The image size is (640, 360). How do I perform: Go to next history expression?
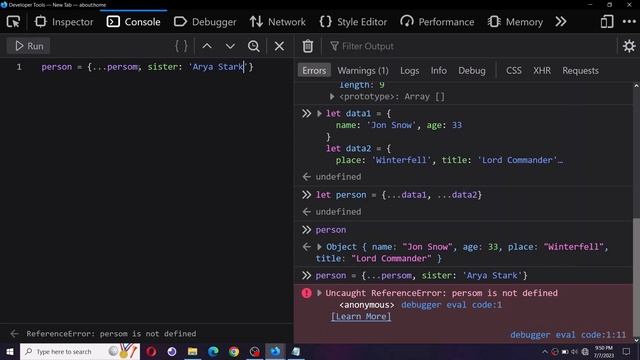click(x=230, y=46)
